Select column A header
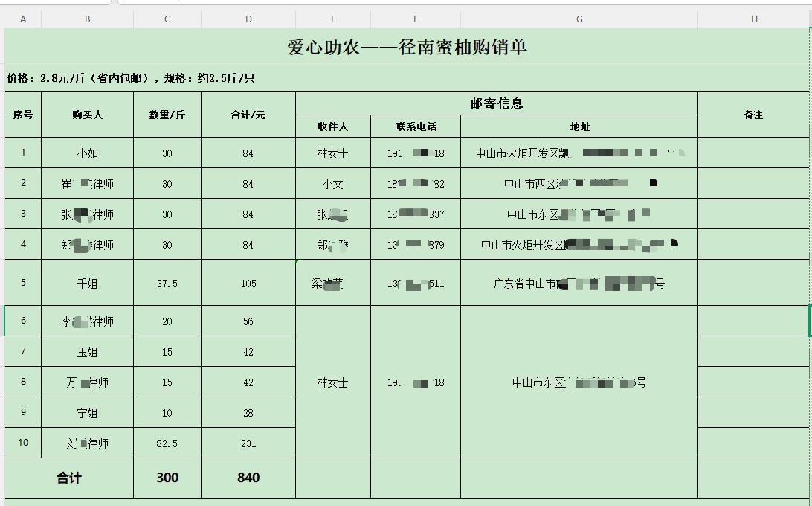Screen dimensions: 812x506 point(23,19)
